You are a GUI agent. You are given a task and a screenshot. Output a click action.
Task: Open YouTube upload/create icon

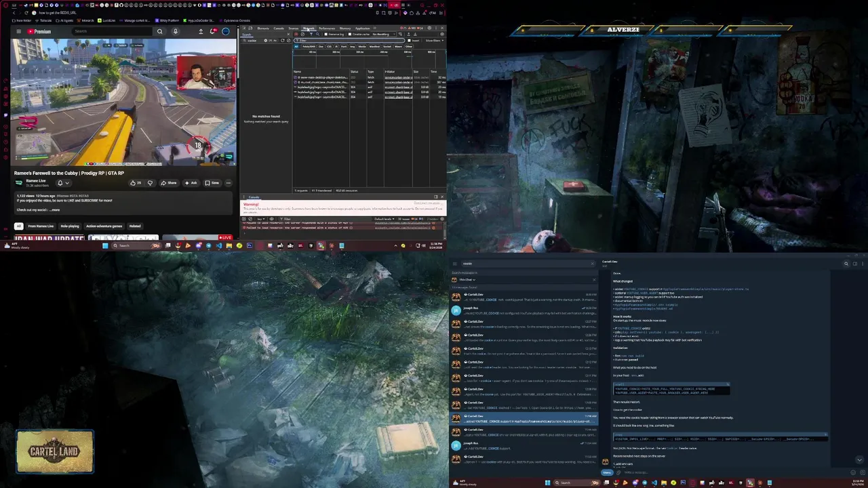tap(201, 31)
